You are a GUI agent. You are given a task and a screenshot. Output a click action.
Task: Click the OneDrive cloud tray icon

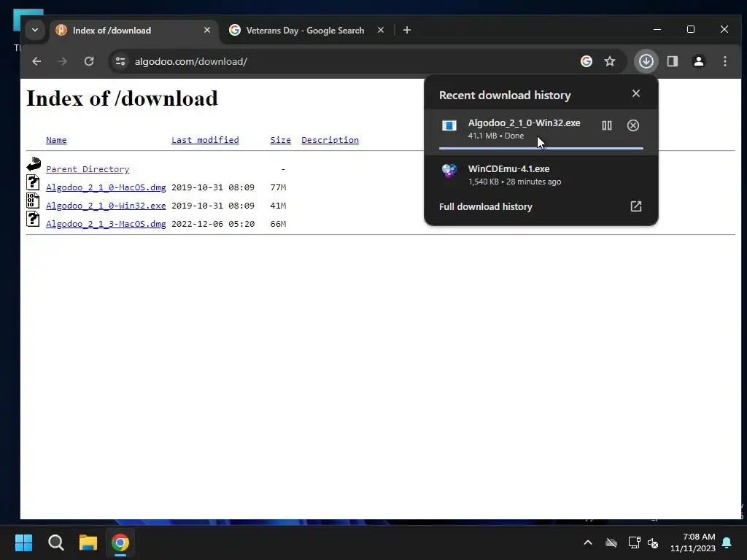click(611, 542)
